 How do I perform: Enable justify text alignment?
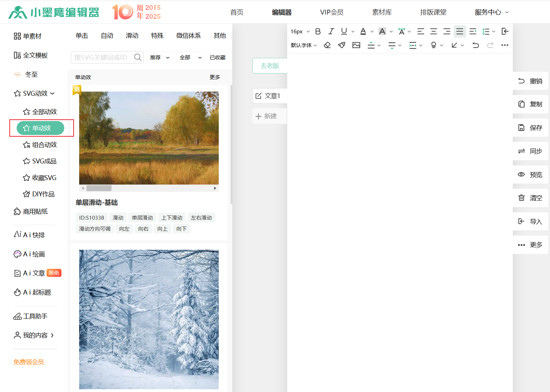[459, 32]
